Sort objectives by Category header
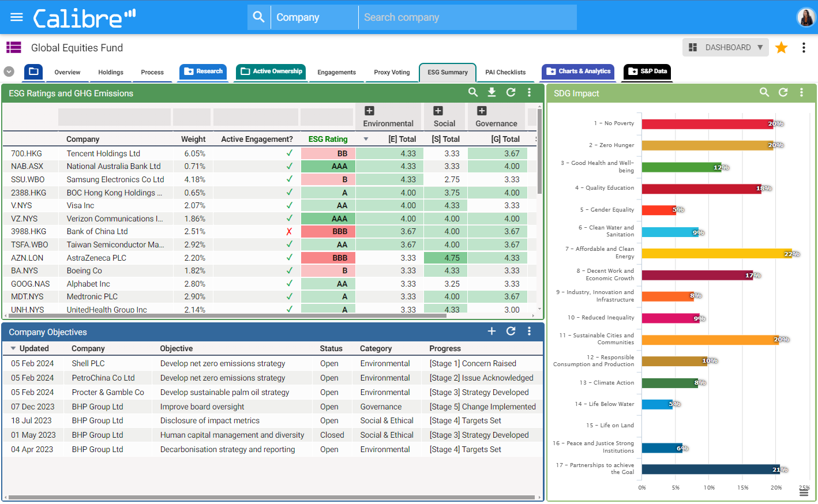Image resolution: width=818 pixels, height=504 pixels. tap(376, 348)
